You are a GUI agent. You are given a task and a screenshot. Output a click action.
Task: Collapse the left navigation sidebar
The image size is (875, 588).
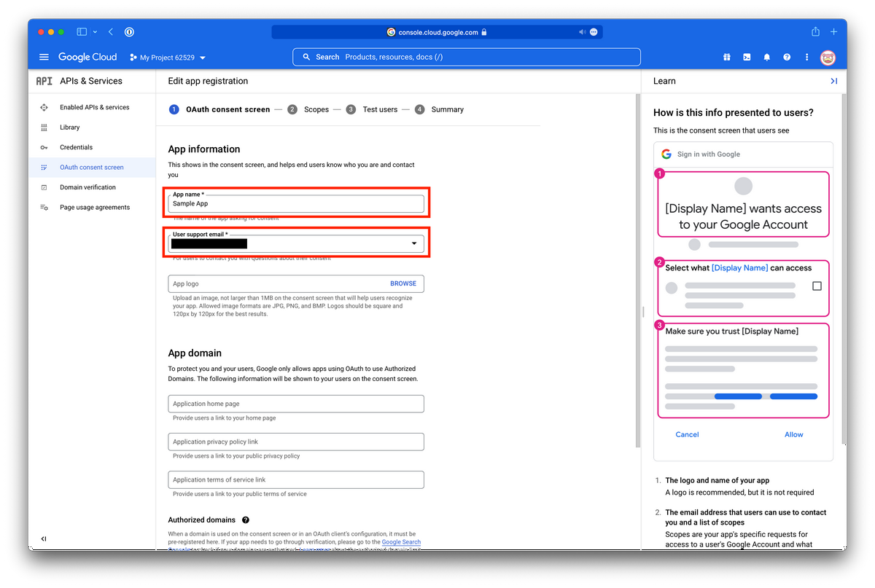coord(44,539)
